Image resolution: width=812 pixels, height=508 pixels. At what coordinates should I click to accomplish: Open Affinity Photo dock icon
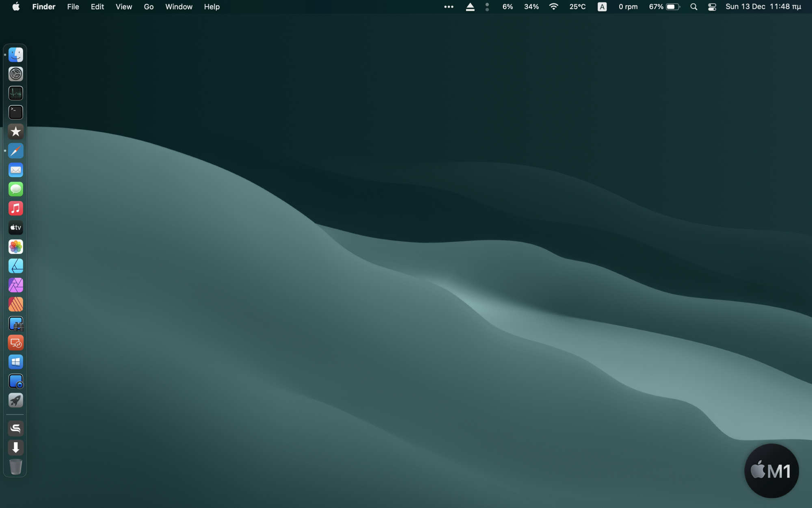click(x=16, y=285)
